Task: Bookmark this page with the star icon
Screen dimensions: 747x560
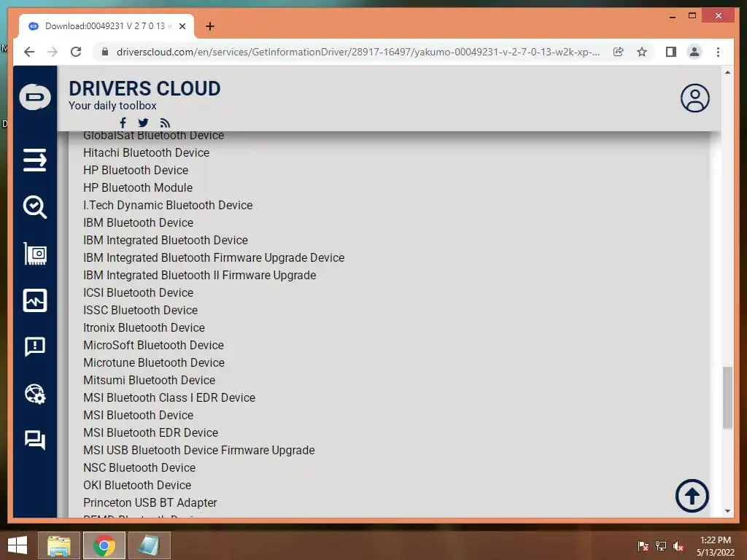Action: pos(642,52)
